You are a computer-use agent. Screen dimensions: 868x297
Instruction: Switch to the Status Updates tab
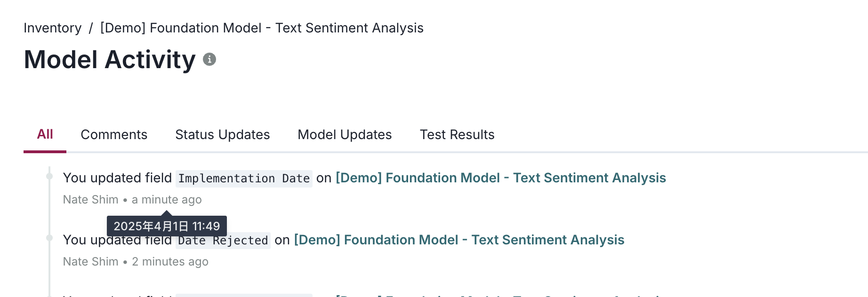coord(222,135)
